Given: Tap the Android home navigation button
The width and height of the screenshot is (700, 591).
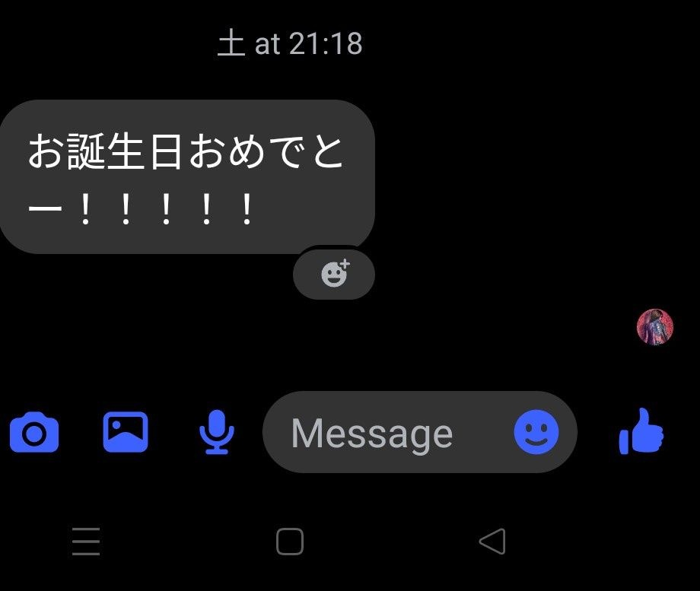Looking at the screenshot, I should [290, 542].
